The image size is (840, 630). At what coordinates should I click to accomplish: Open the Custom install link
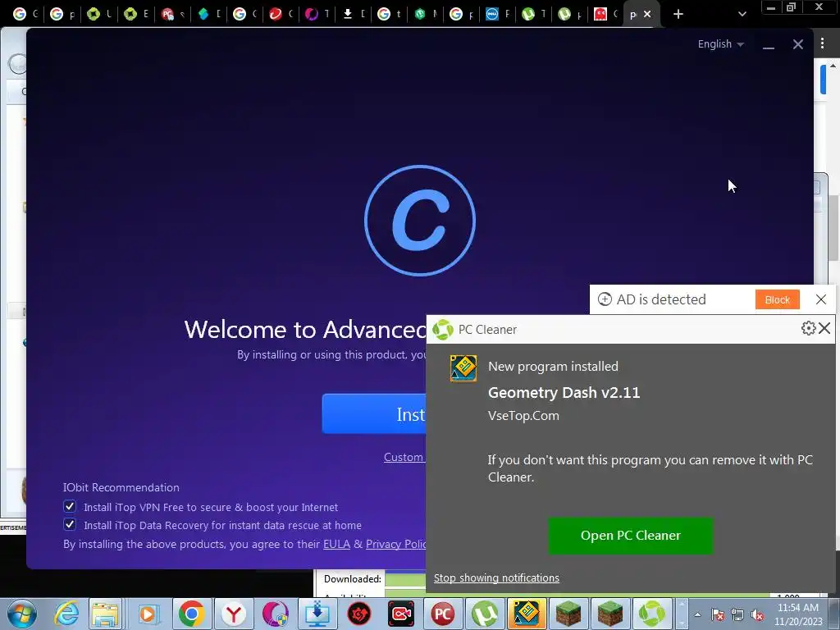(x=404, y=457)
